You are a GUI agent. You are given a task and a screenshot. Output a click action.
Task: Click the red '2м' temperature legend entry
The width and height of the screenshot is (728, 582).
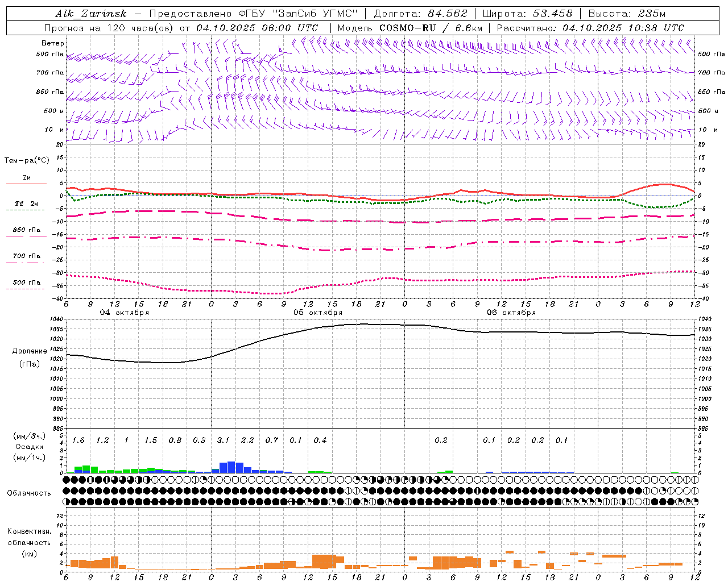point(27,178)
